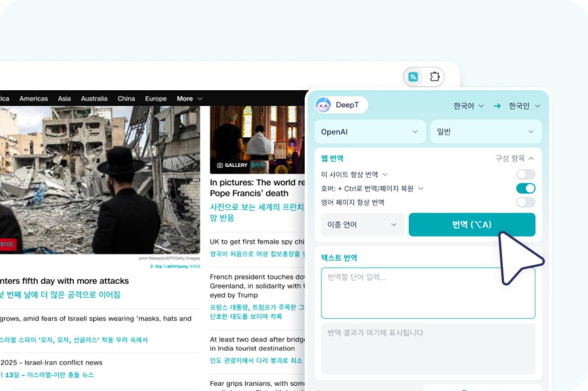Expand 이 사이트 항상 번역 options chevron
This screenshot has height=391, width=588.
click(x=385, y=175)
